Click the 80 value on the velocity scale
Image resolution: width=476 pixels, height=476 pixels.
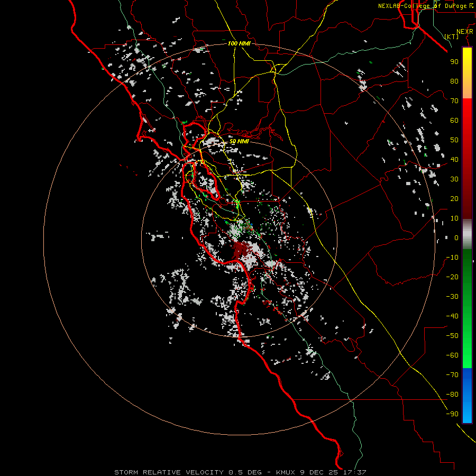454,81
